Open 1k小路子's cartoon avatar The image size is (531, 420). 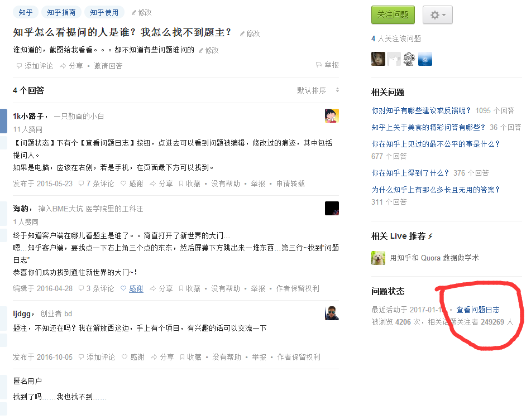click(x=332, y=115)
